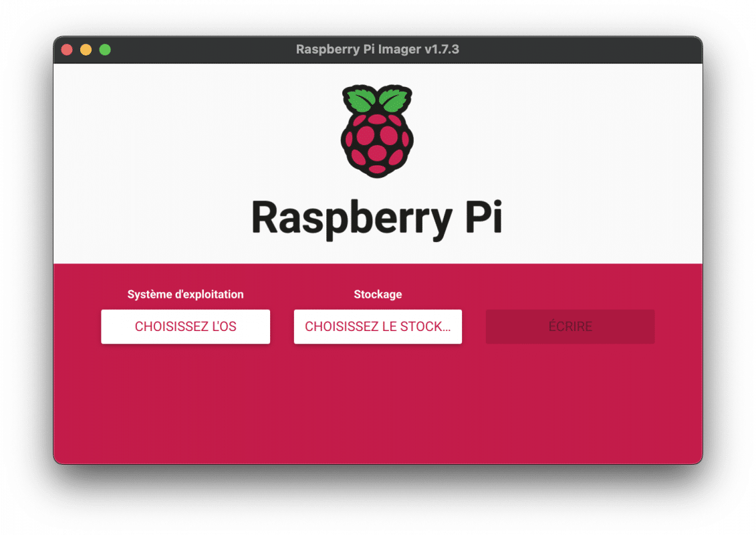The width and height of the screenshot is (756, 535).
Task: Click the disabled ÉCRIRE write button
Action: [x=570, y=326]
